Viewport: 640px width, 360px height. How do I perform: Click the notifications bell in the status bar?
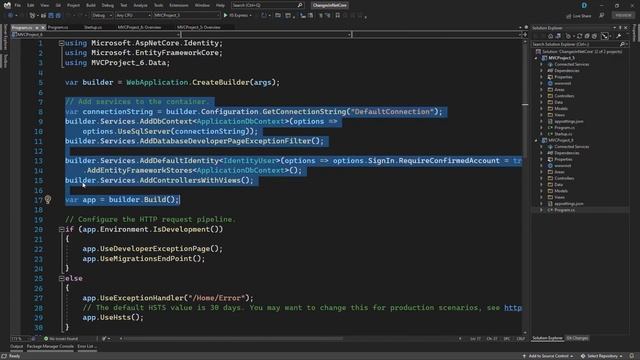[x=632, y=356]
